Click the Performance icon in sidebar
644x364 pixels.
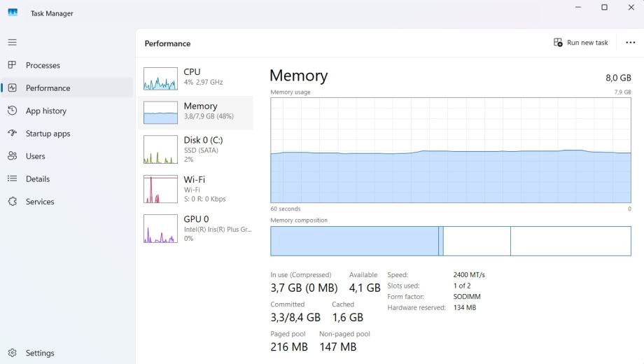(12, 88)
